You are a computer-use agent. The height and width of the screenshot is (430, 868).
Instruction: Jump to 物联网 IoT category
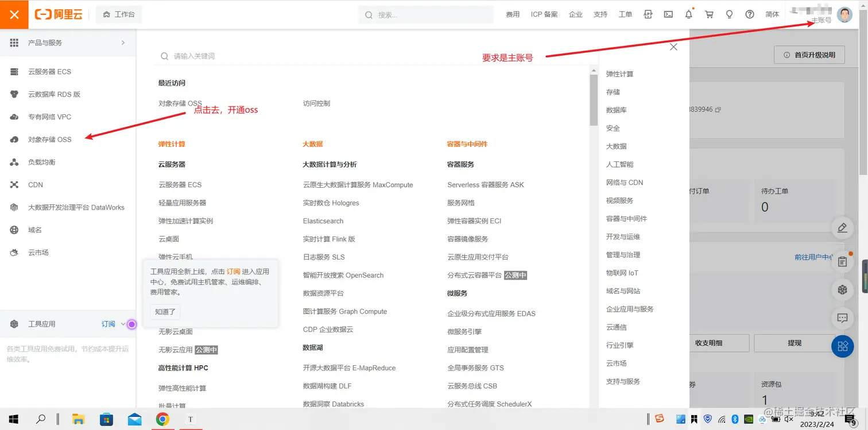coord(622,273)
